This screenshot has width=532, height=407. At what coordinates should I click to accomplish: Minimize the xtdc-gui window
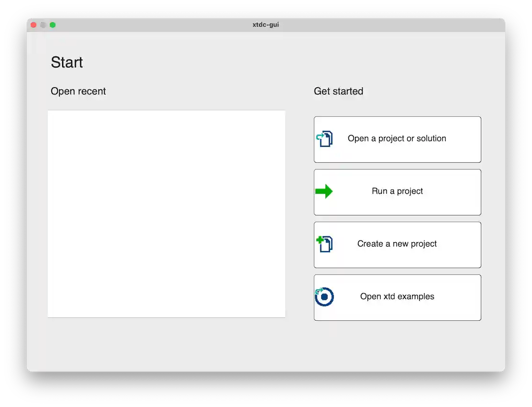tap(43, 24)
